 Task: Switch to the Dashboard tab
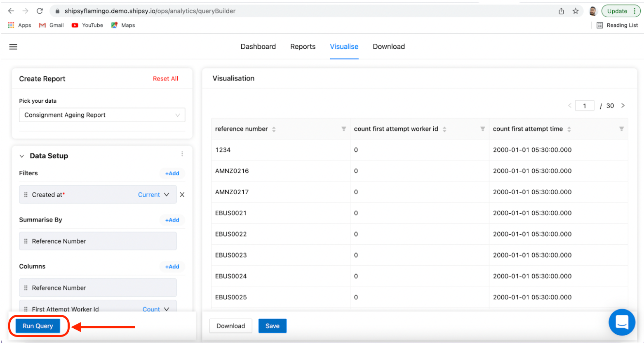click(258, 47)
